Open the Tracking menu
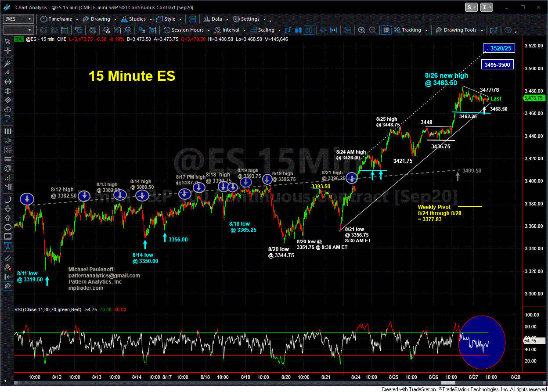The image size is (548, 392). pyautogui.click(x=411, y=30)
